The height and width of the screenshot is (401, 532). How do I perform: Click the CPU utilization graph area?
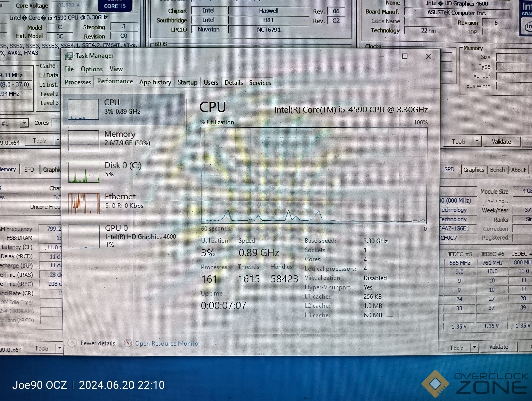tap(314, 175)
